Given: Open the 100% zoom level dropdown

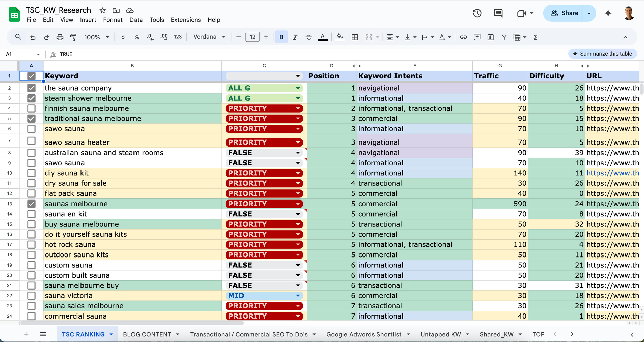Looking at the screenshot, I should tap(97, 37).
